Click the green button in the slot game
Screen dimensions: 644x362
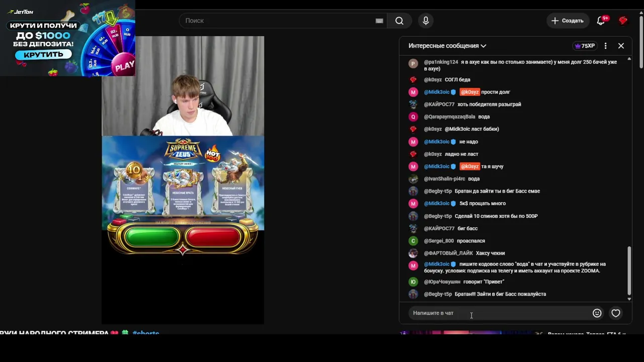click(151, 237)
